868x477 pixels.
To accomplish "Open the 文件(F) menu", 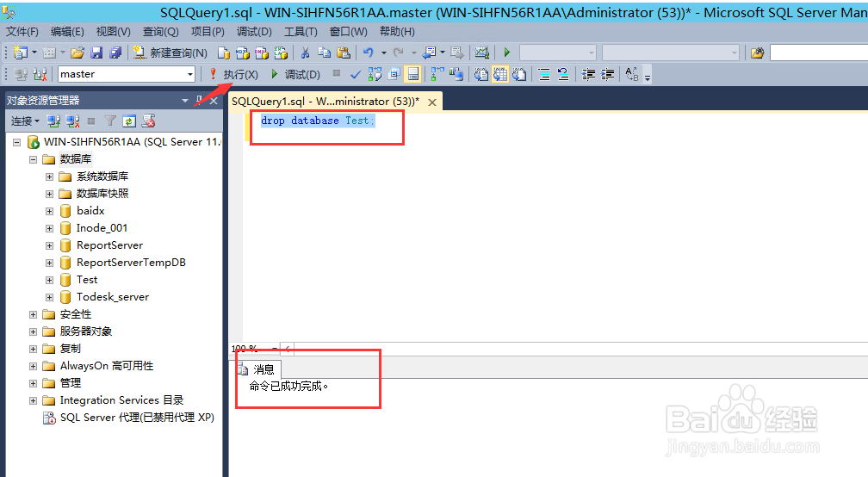I will pos(22,32).
